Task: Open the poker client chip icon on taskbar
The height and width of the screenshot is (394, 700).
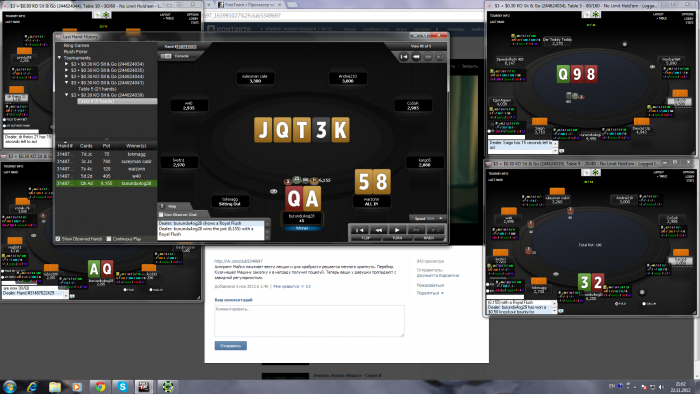Action: (x=168, y=386)
